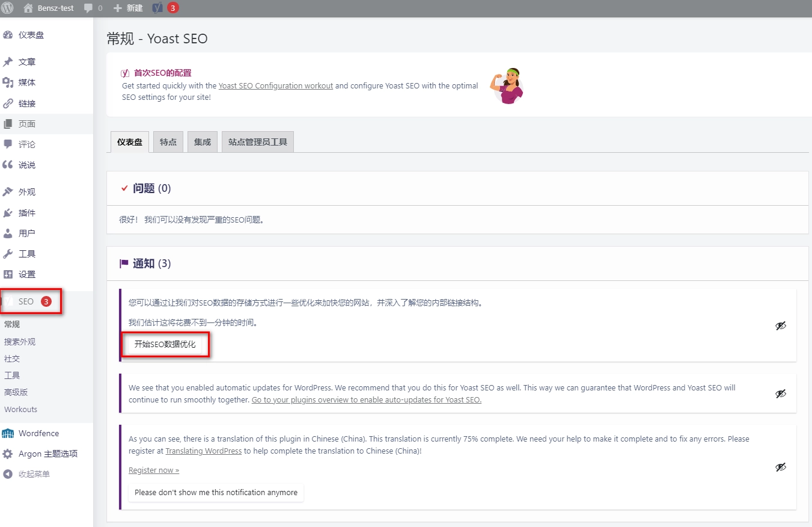Click the 仪表盘 gauge icon in sidebar
The width and height of the screenshot is (812, 527).
tap(8, 35)
